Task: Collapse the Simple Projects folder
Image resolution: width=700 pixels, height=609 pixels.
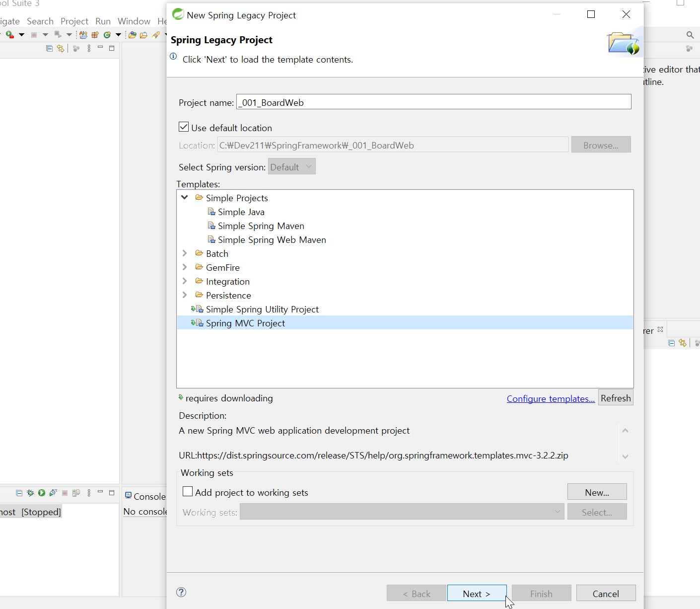Action: click(185, 197)
